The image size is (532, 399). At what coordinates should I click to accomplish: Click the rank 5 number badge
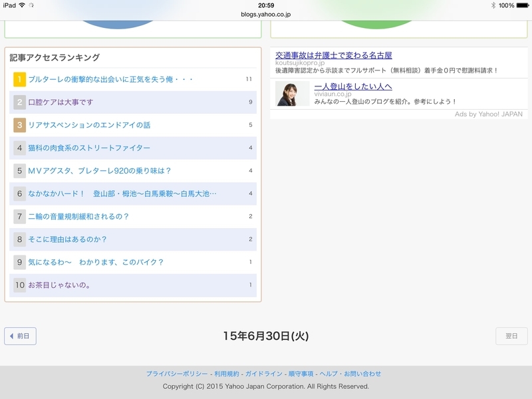click(x=20, y=171)
